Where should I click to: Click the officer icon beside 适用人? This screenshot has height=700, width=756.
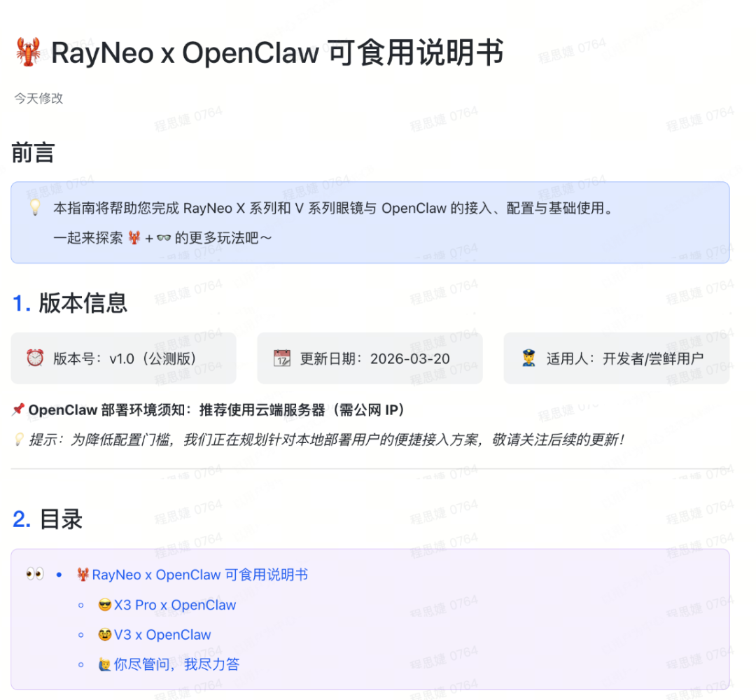(x=528, y=358)
